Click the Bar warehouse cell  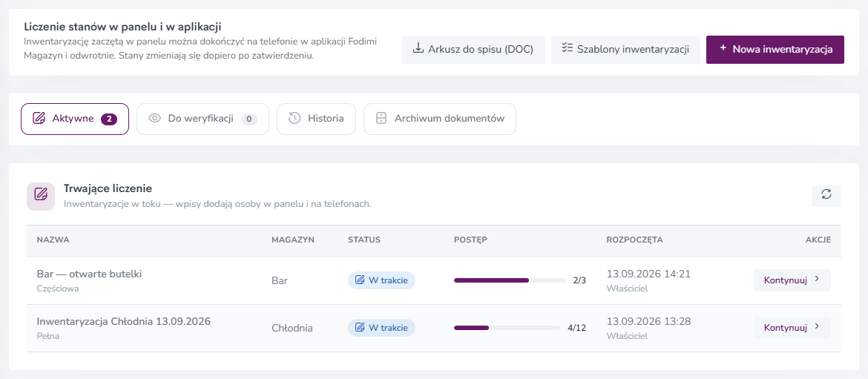[x=280, y=280]
